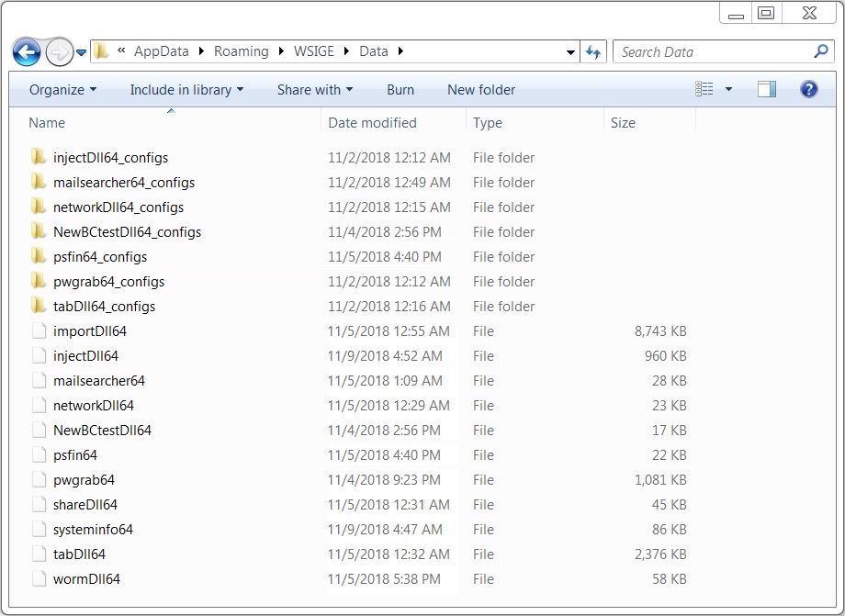The height and width of the screenshot is (616, 845).
Task: Click the magnifier icon in Search Data
Action: tap(821, 51)
